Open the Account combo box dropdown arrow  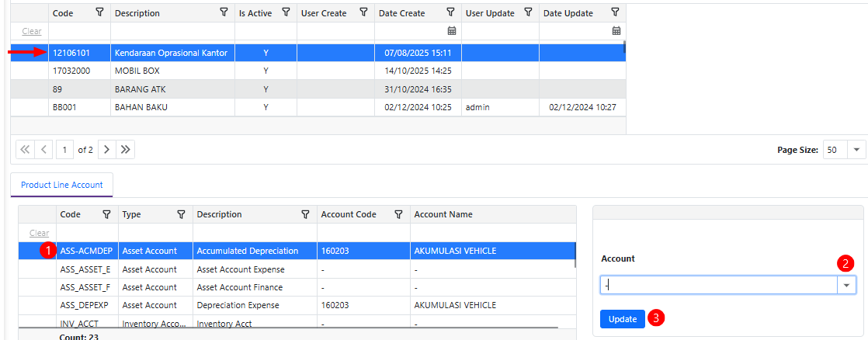(846, 285)
